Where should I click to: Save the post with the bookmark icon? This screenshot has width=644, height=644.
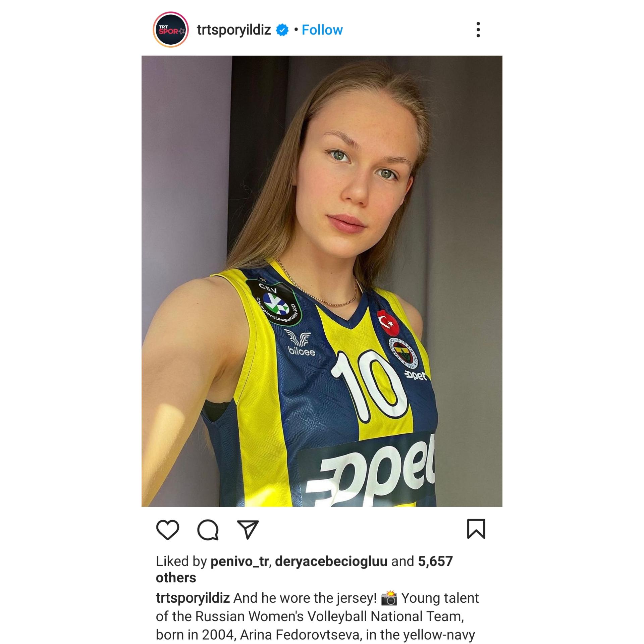coord(476,529)
